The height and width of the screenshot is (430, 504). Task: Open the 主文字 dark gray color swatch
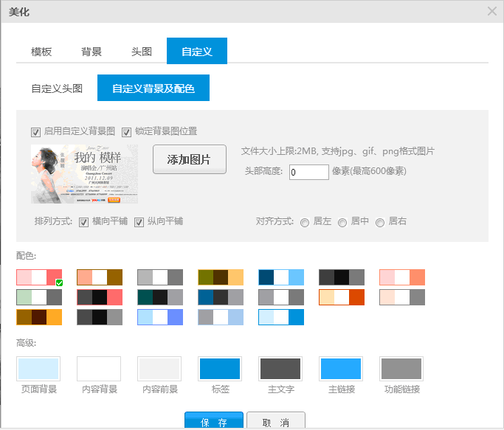pyautogui.click(x=280, y=368)
